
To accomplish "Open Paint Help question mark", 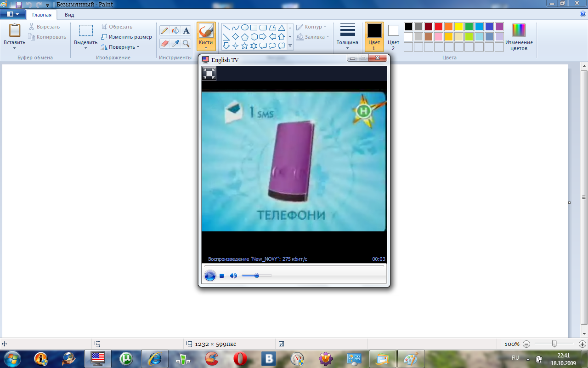I will (x=583, y=14).
